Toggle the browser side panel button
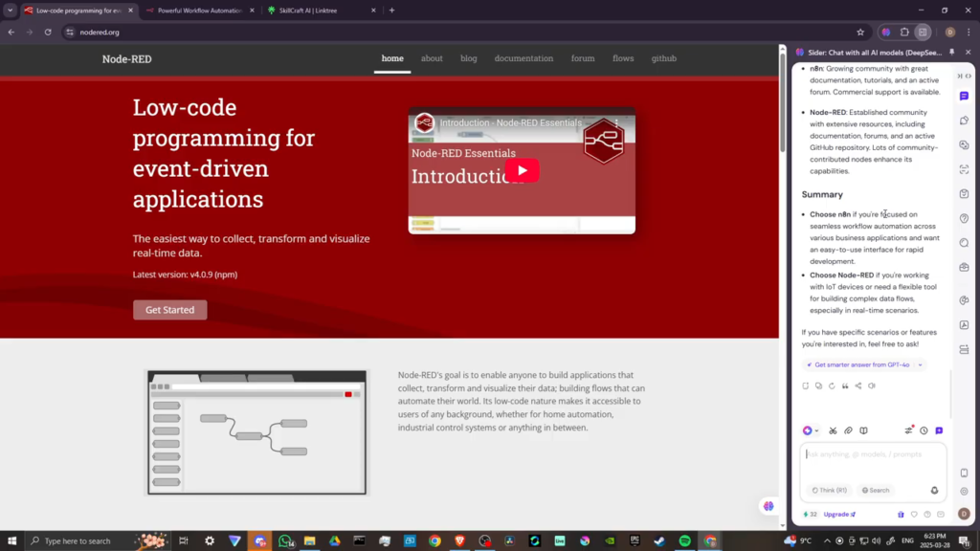The image size is (980, 551). pyautogui.click(x=923, y=32)
